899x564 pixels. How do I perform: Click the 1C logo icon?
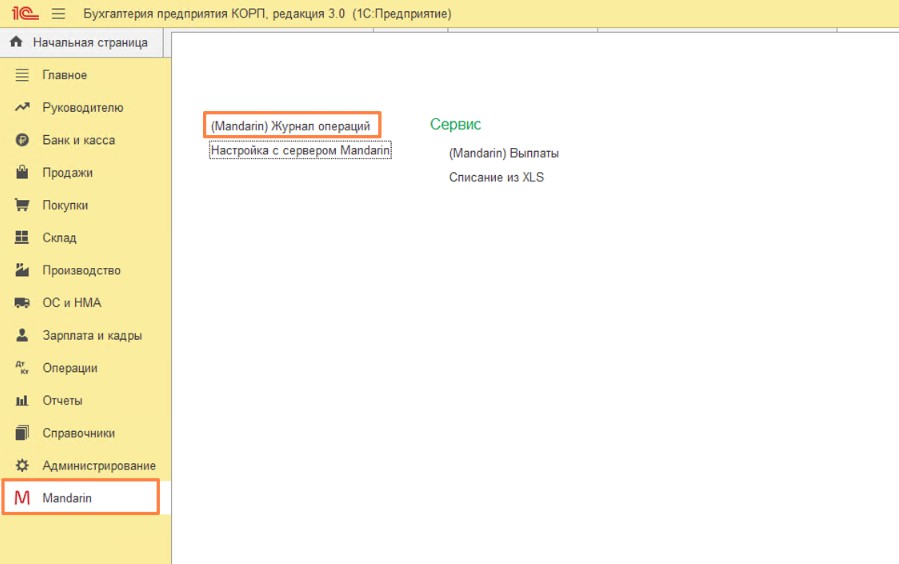pos(25,13)
